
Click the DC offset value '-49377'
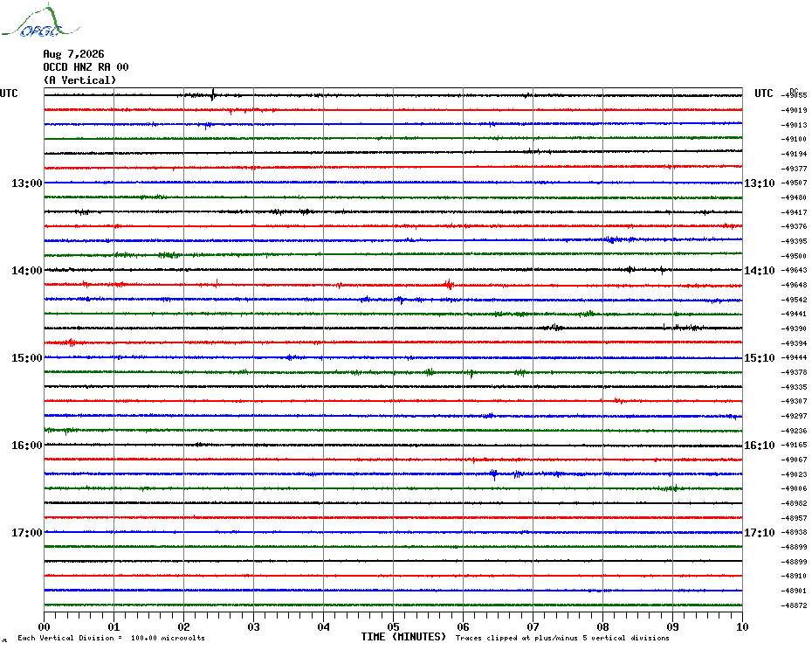click(x=794, y=169)
